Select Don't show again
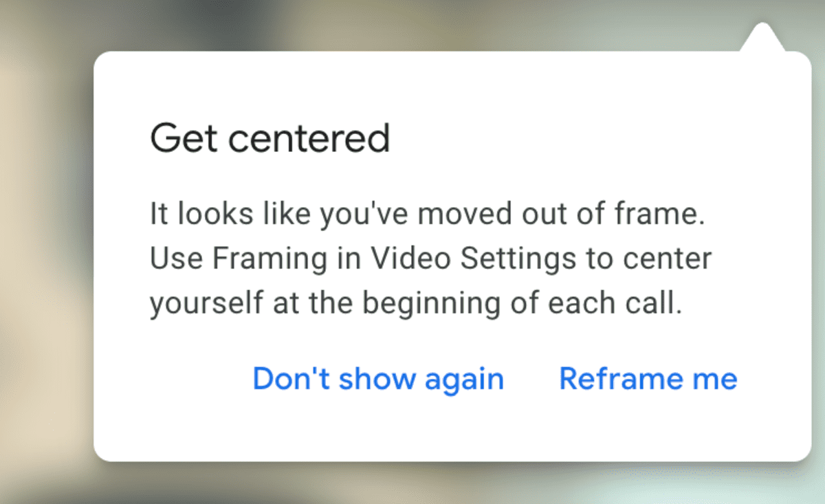 pos(378,378)
